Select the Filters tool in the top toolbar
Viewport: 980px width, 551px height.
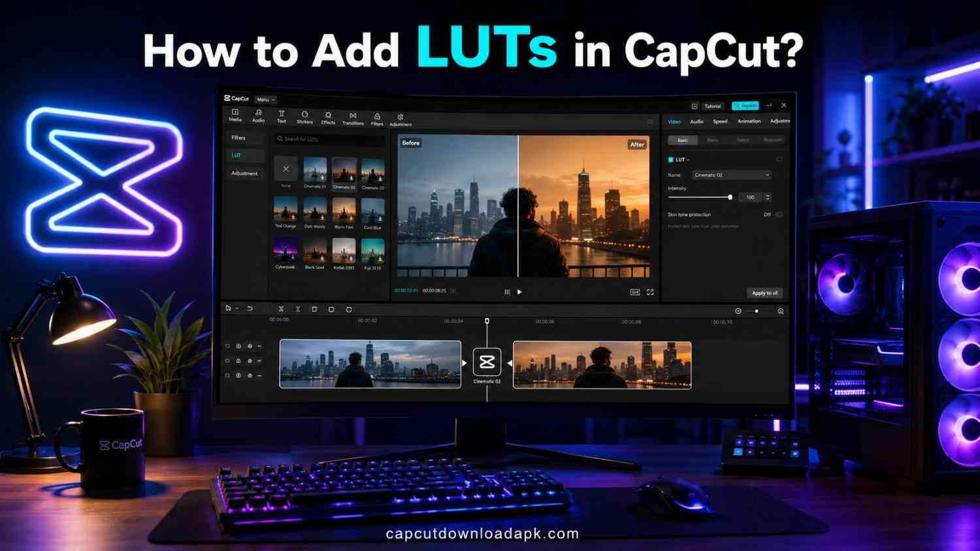[x=377, y=119]
